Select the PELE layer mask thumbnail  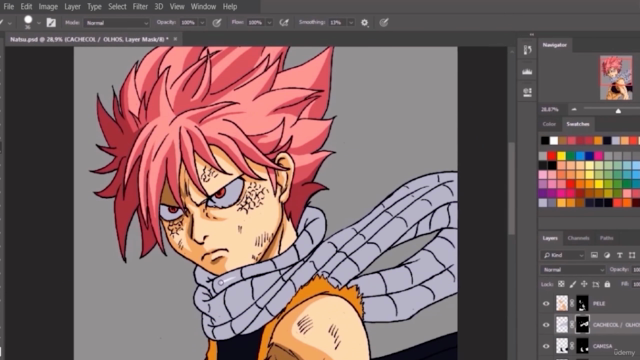[582, 304]
